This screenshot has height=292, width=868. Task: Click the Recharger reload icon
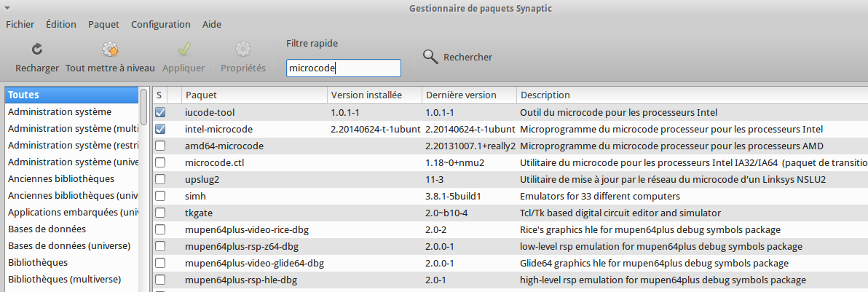(37, 50)
